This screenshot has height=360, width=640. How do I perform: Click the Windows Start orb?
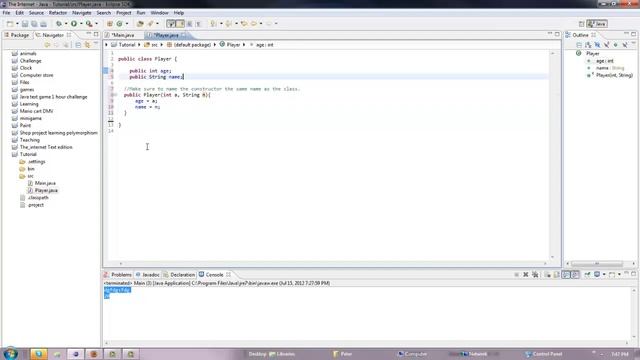pos(11,353)
